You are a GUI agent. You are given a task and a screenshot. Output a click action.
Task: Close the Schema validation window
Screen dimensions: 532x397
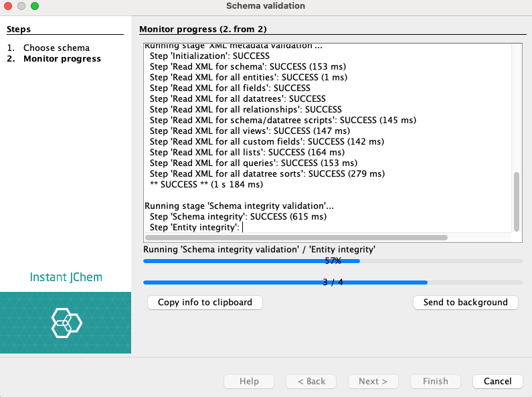[9, 6]
